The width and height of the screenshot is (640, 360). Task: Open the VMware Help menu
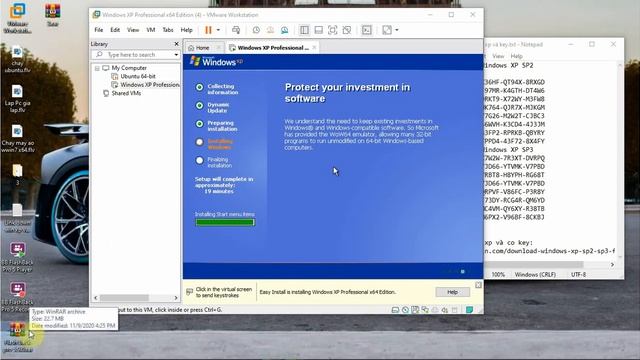click(x=187, y=30)
